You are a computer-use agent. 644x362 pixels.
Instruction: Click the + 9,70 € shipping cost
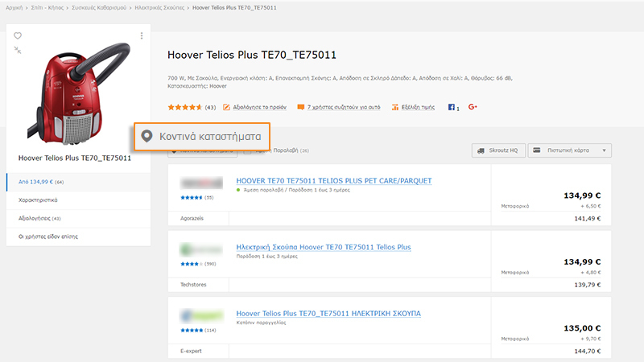591,339
